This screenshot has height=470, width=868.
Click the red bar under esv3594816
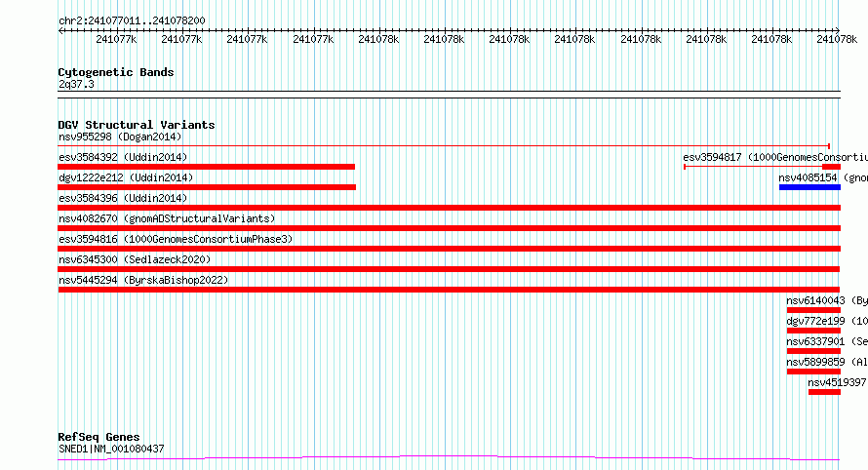point(450,249)
